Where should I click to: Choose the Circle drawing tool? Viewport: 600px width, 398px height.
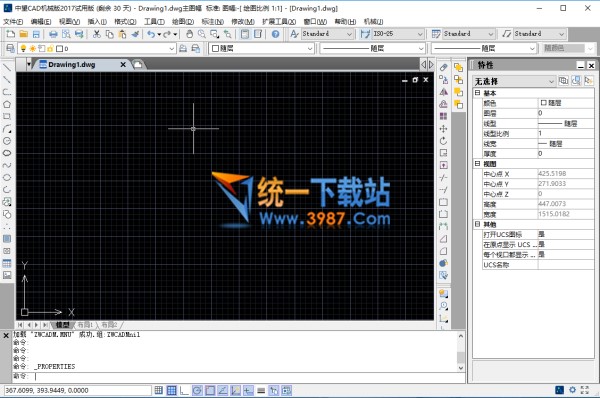[x=7, y=141]
